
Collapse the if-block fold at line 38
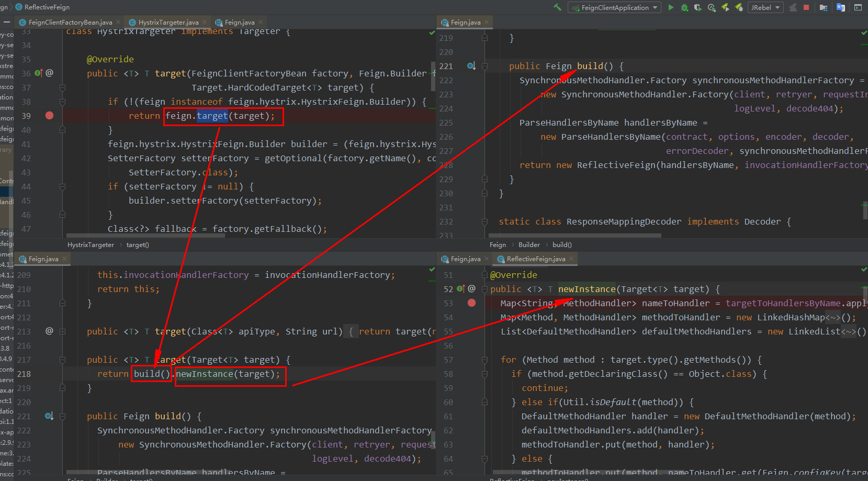click(x=62, y=102)
